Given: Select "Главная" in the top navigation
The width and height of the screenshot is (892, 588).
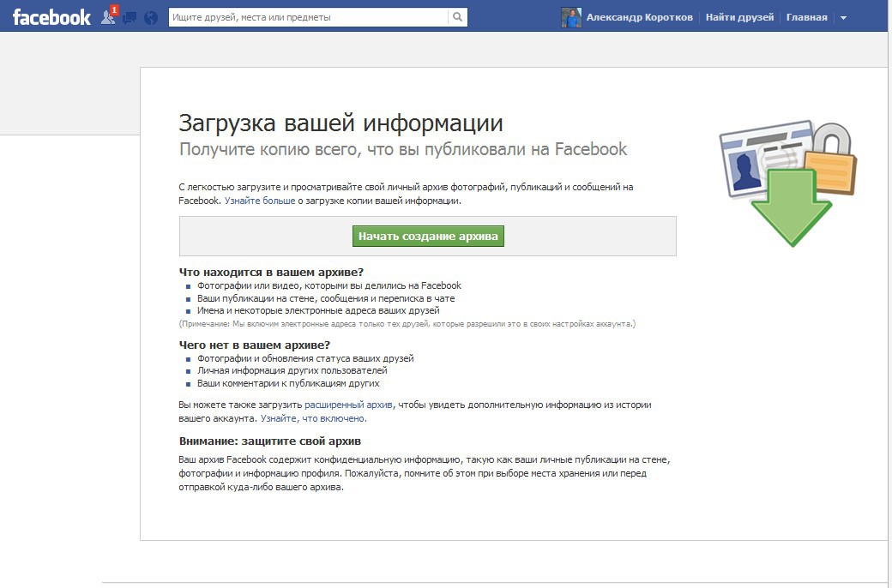Looking at the screenshot, I should [807, 17].
